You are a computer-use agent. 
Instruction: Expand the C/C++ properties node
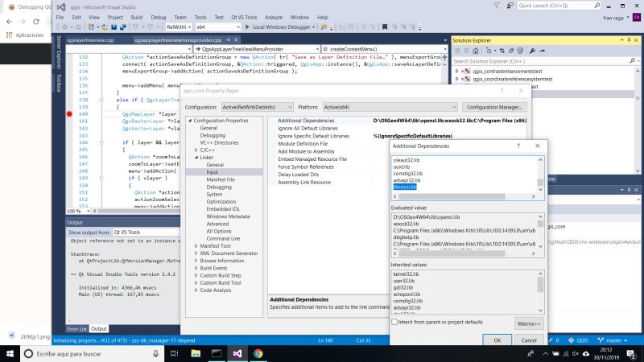[x=196, y=150]
